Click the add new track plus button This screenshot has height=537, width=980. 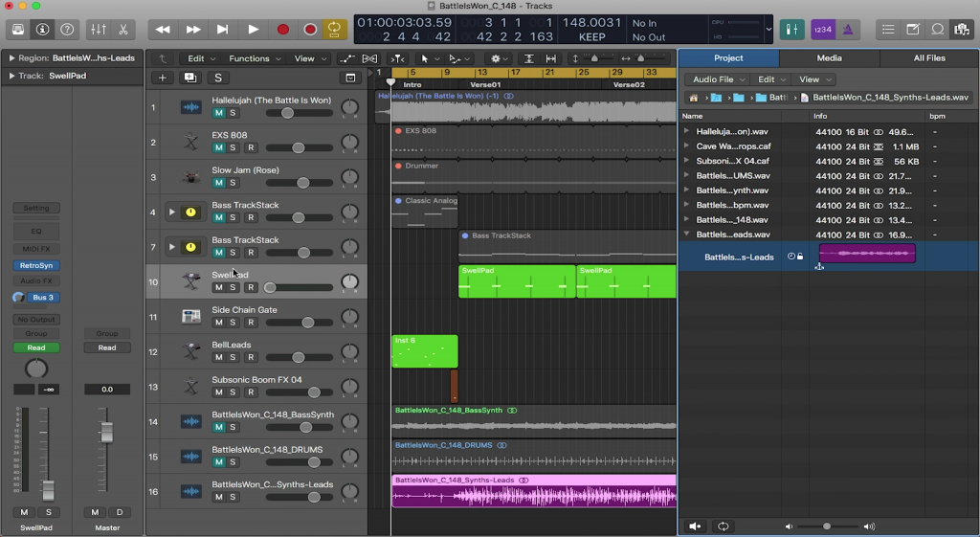tap(163, 78)
